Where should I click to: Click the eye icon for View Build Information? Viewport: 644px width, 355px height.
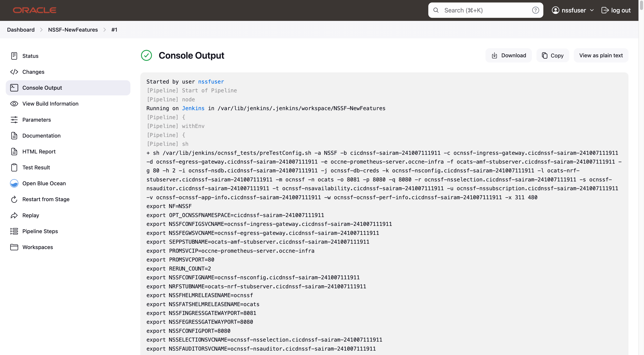pos(14,104)
